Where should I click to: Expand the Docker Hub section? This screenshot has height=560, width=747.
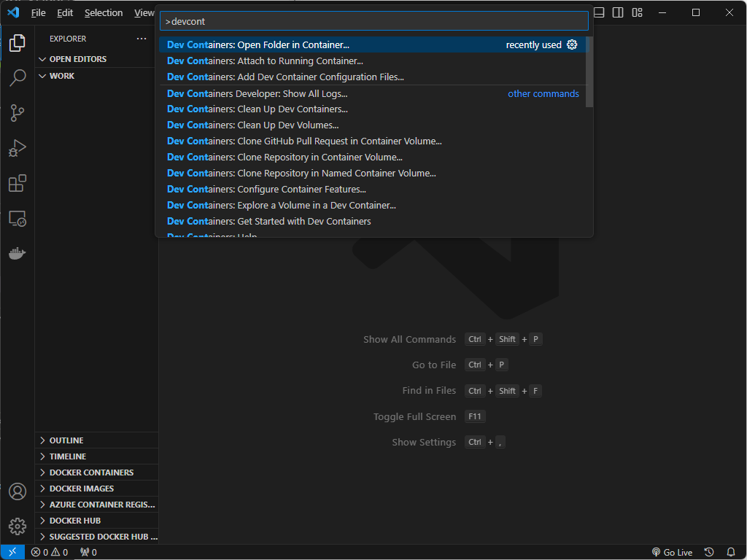(96, 521)
